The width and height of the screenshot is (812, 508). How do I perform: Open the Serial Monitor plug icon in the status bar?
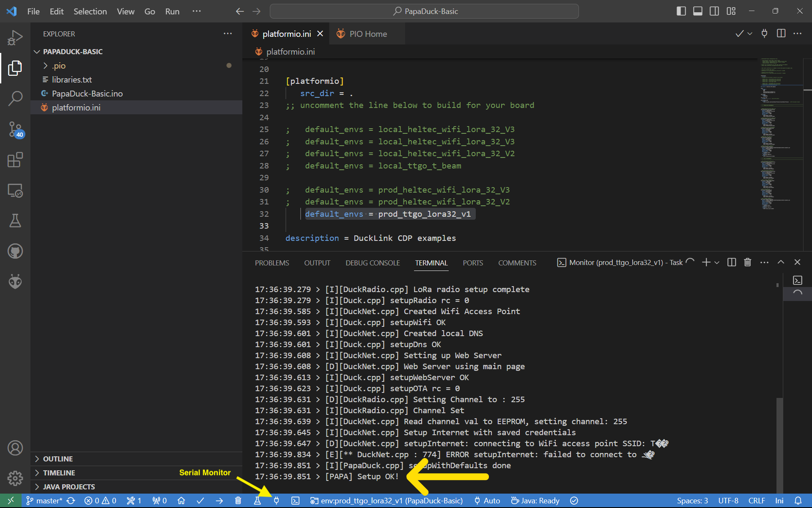pyautogui.click(x=276, y=501)
